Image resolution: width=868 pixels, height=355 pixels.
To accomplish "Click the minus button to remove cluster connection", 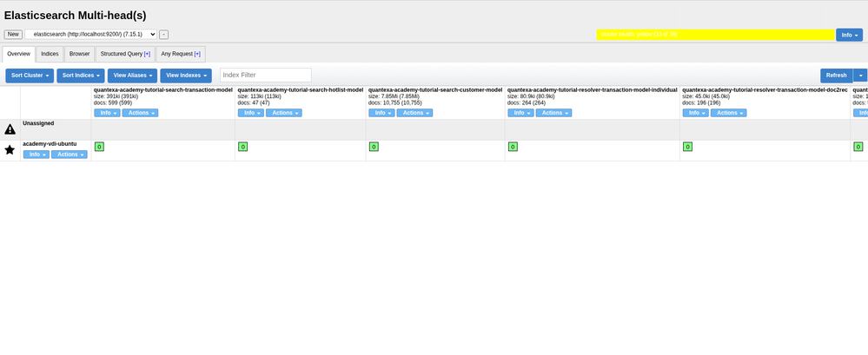I will click(x=164, y=35).
